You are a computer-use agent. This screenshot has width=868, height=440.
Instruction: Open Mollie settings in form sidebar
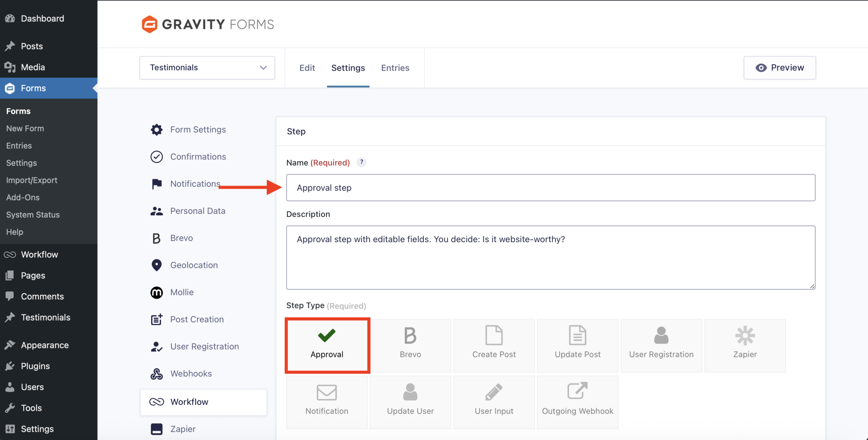[182, 292]
